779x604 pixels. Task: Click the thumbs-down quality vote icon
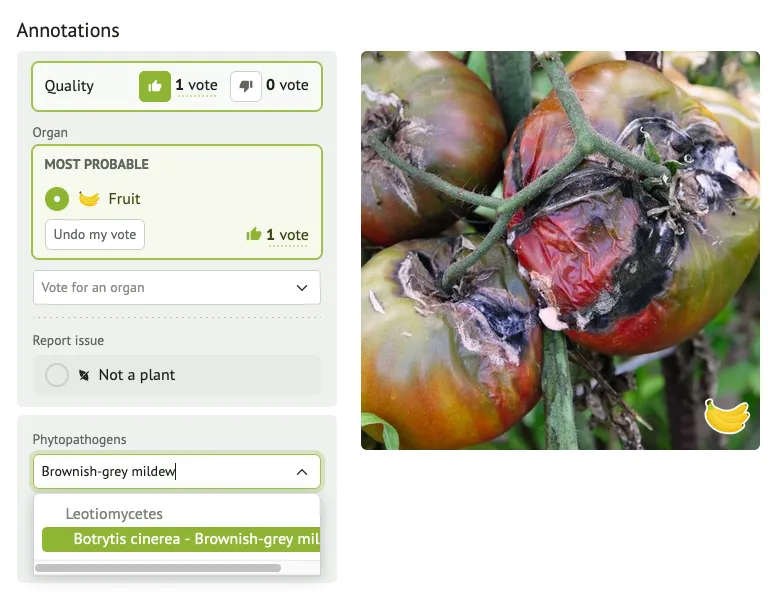pos(246,86)
